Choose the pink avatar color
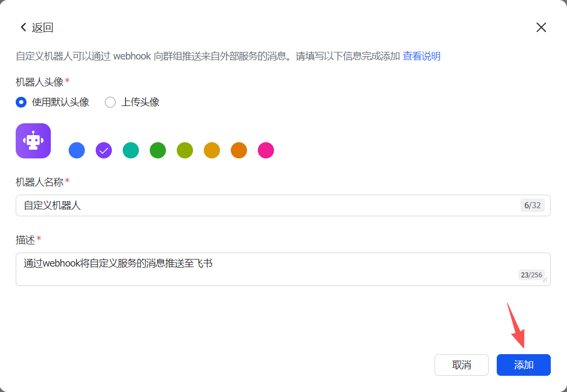 point(266,150)
